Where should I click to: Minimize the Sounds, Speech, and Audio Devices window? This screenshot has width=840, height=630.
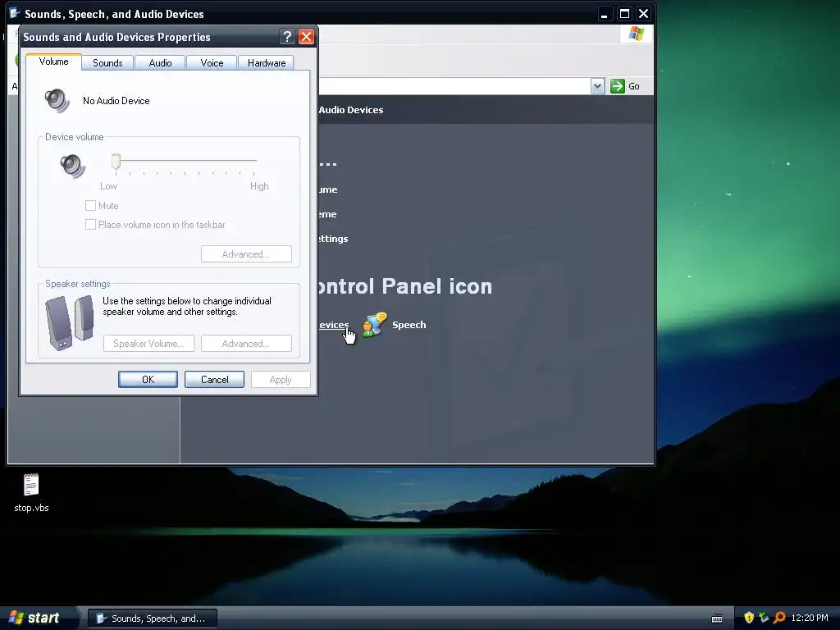(605, 14)
